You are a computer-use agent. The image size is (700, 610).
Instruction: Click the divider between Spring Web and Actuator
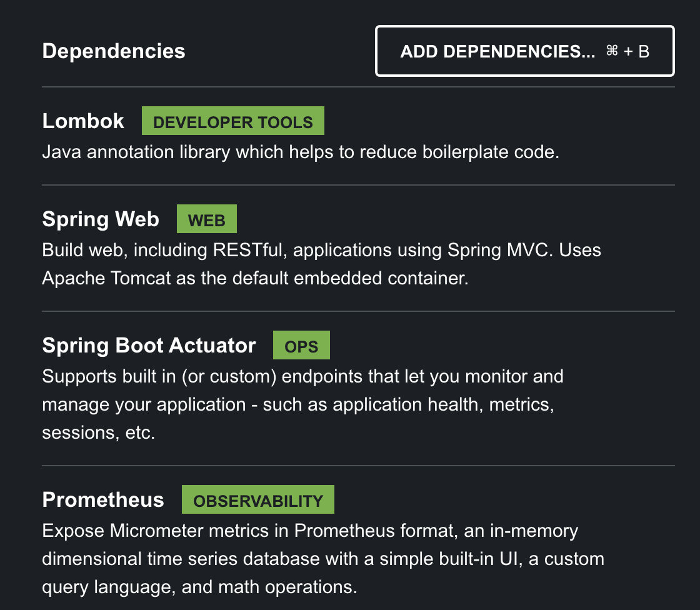point(358,311)
